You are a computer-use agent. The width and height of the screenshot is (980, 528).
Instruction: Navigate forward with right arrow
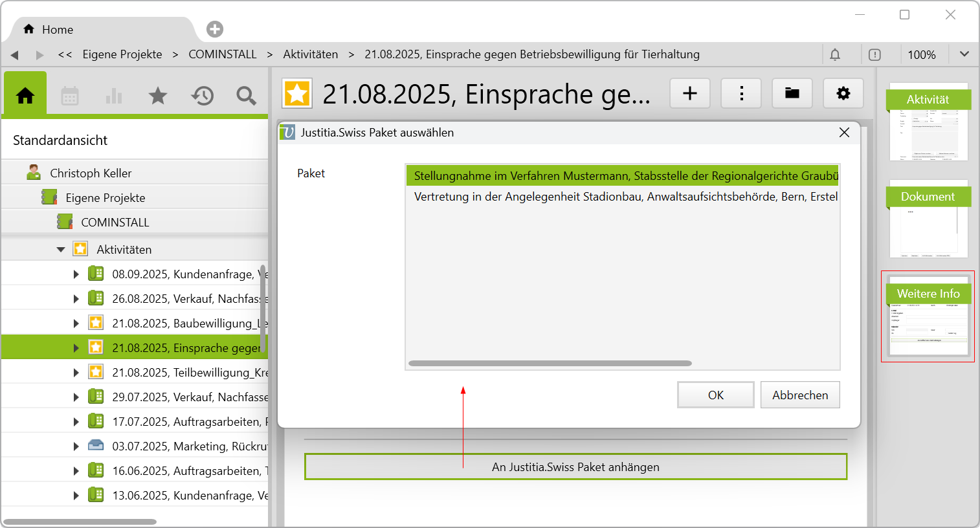click(x=40, y=55)
